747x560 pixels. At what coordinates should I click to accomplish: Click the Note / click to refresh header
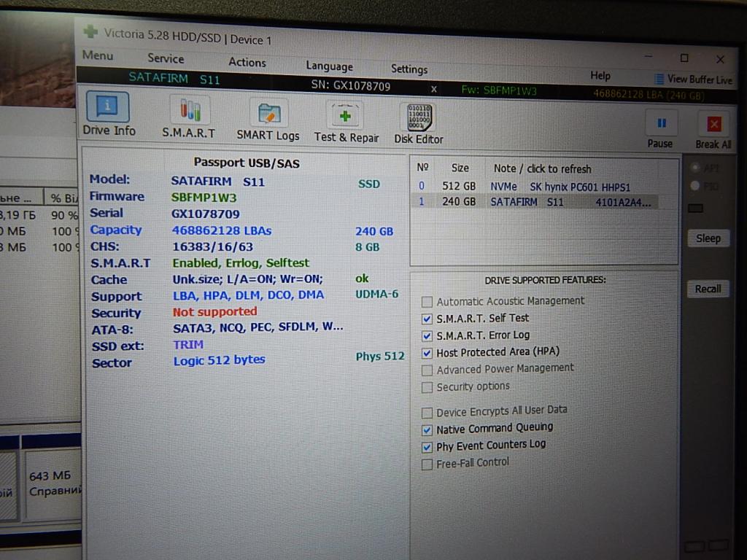(542, 168)
